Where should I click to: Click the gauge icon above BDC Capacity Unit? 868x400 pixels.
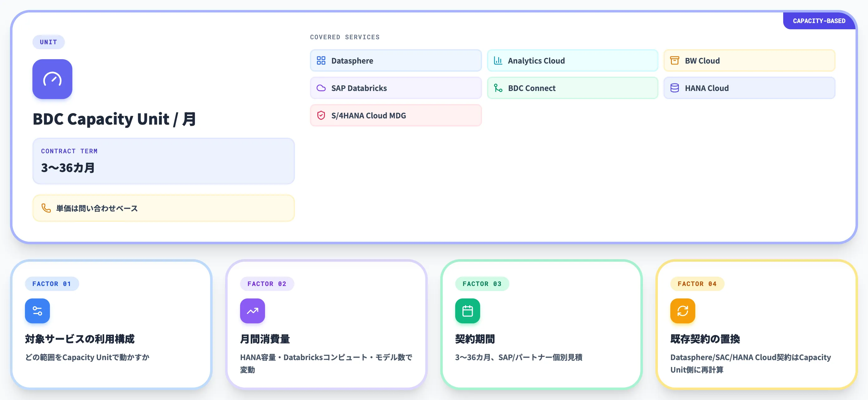click(52, 79)
